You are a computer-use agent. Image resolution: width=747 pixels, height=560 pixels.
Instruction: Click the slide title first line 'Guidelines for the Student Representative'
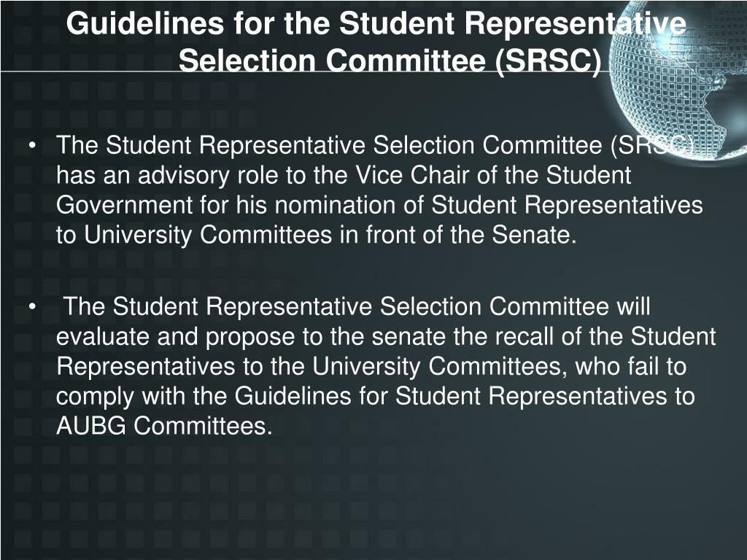tap(376, 23)
